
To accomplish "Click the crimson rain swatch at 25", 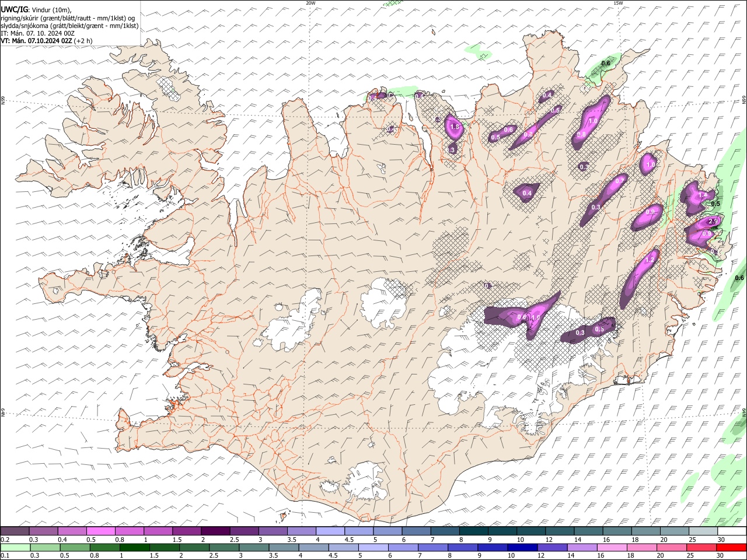I will click(x=701, y=547).
